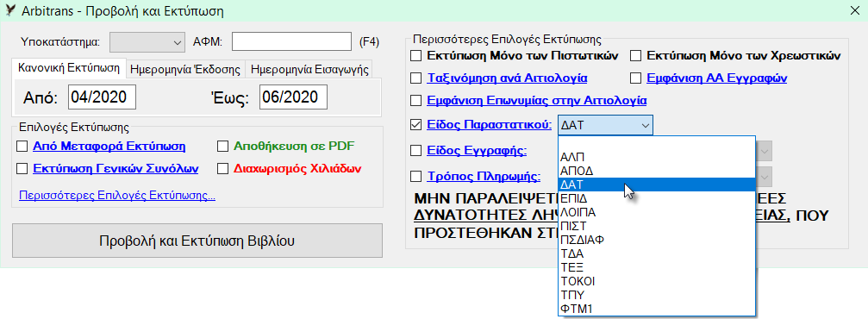Open the Υποκατάστημα dropdown

(147, 41)
